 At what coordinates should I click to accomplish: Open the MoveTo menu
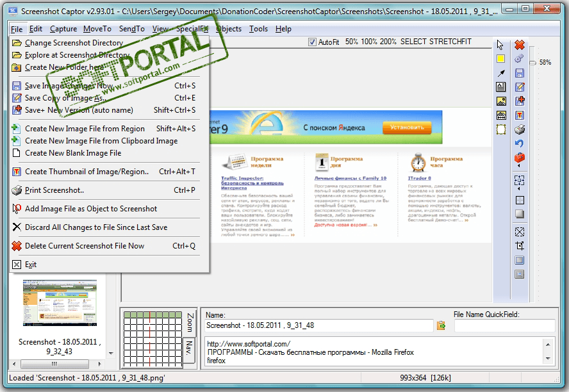point(97,29)
